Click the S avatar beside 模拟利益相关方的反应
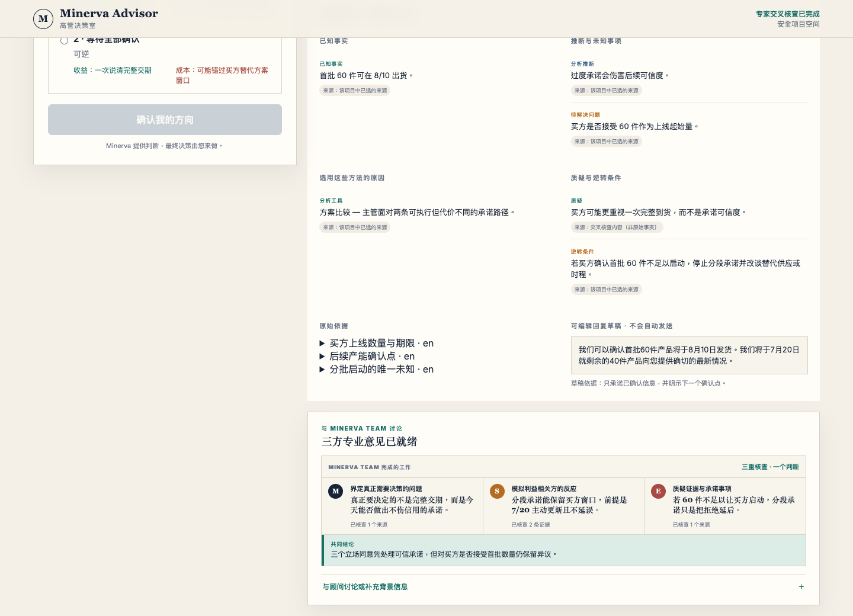This screenshot has height=616, width=853. (x=497, y=491)
